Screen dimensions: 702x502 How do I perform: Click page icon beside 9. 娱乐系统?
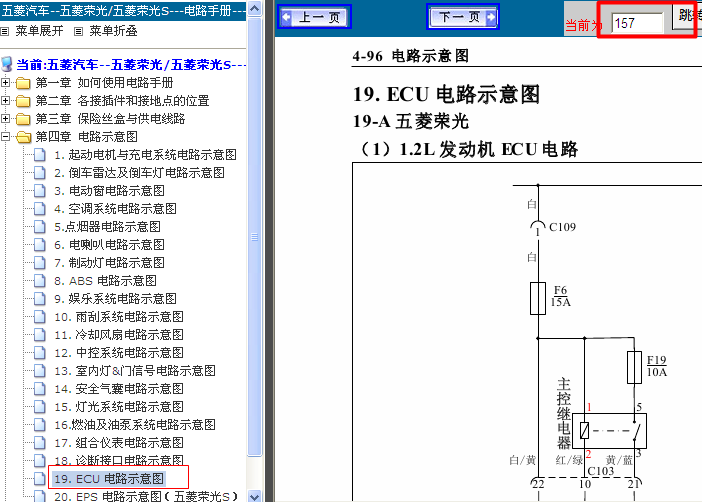pos(40,299)
